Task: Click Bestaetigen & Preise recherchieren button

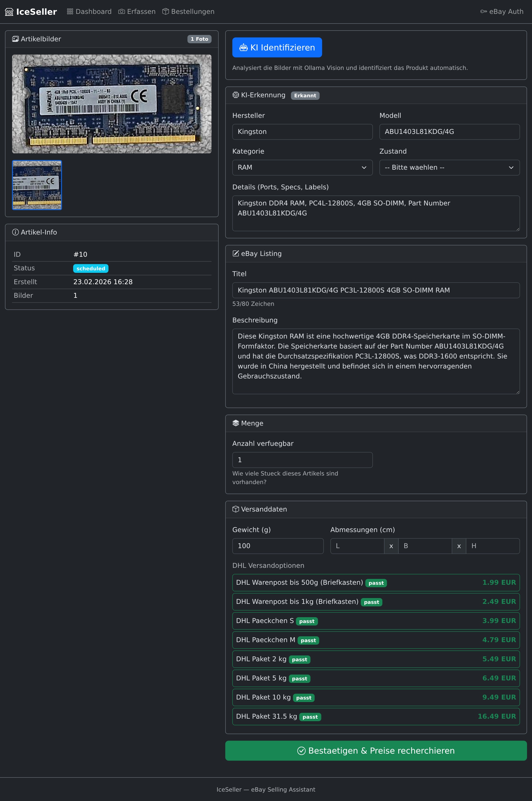Action: 376,751
